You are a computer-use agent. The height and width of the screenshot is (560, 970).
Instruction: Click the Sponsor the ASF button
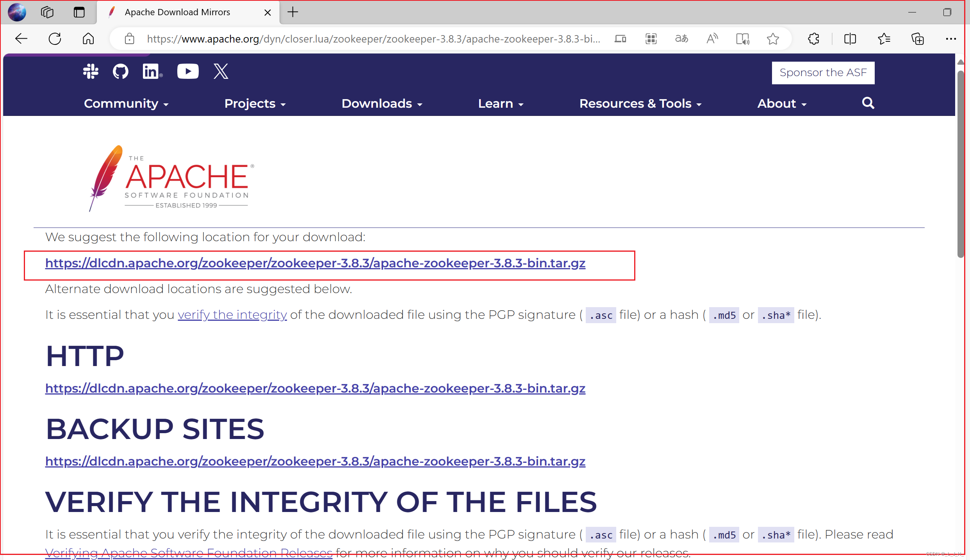[x=823, y=73]
